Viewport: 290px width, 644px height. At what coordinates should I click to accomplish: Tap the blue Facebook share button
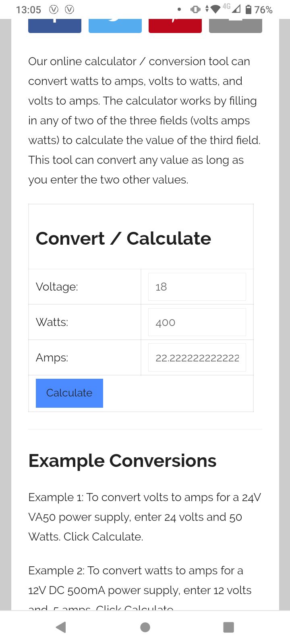[x=55, y=25]
